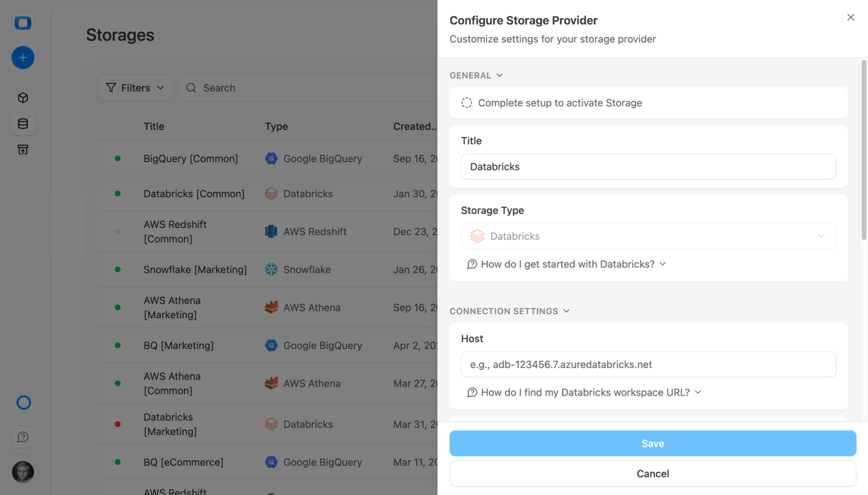Click the Title input field

tap(648, 166)
